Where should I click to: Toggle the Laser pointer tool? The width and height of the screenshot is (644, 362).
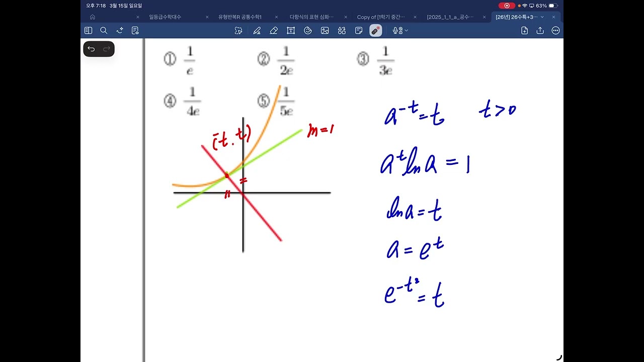(375, 31)
